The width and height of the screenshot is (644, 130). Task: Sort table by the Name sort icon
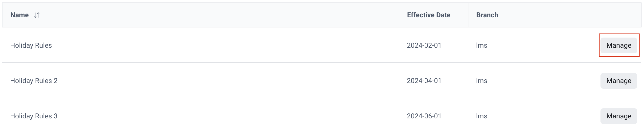coord(37,15)
